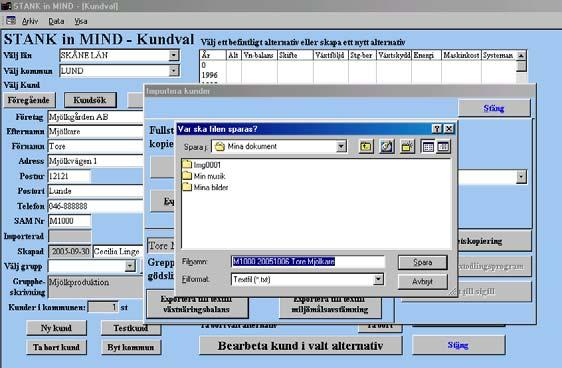Click the Postort field Lunde
562x368 pixels.
[x=95, y=191]
